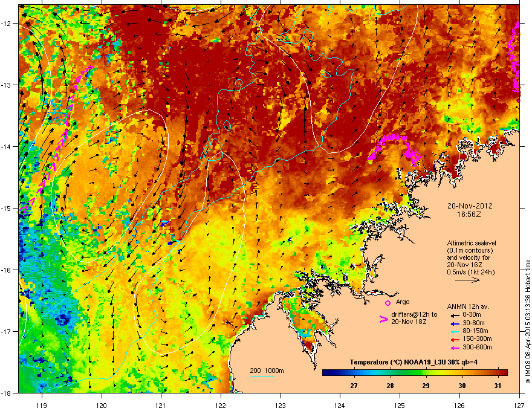Click the latitude axis label -15

pyautogui.click(x=6, y=208)
